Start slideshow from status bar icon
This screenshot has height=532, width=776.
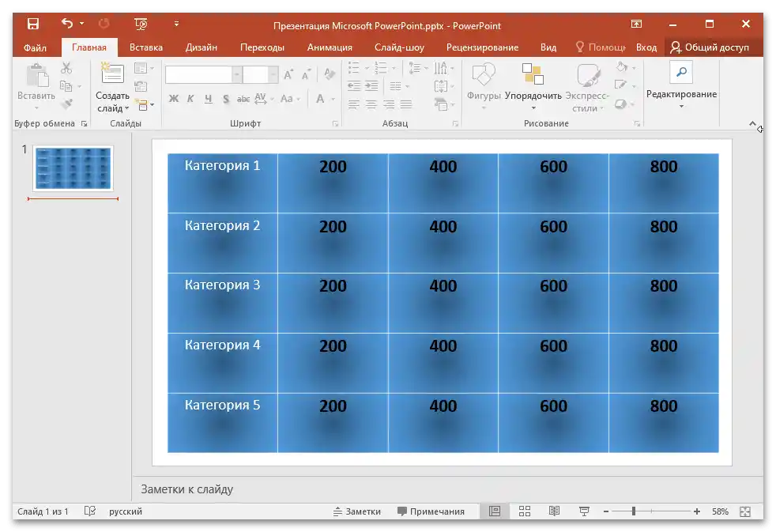pos(584,511)
